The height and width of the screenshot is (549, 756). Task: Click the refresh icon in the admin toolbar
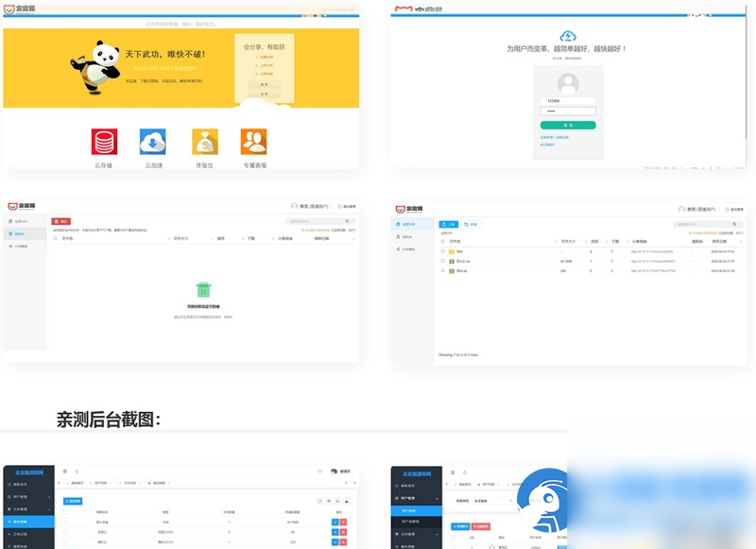pos(76,472)
